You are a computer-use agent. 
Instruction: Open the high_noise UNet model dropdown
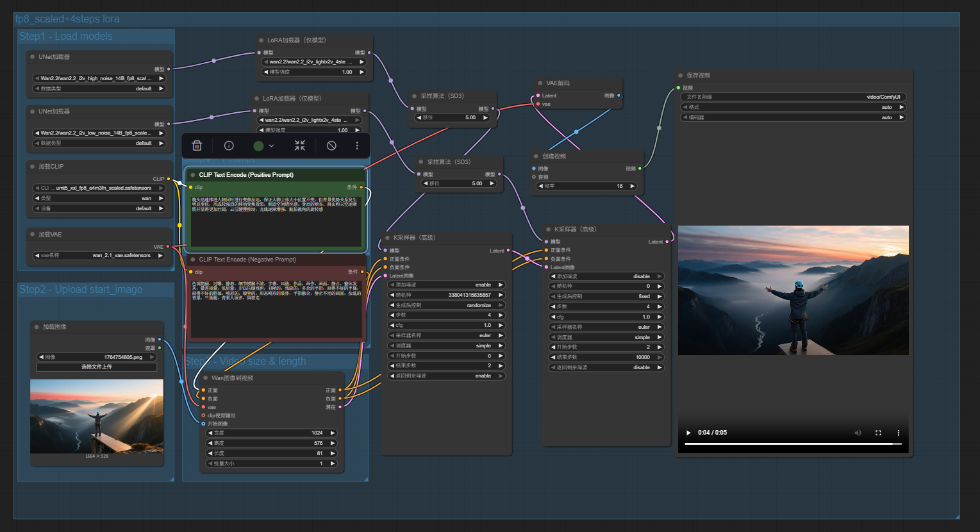click(99, 78)
